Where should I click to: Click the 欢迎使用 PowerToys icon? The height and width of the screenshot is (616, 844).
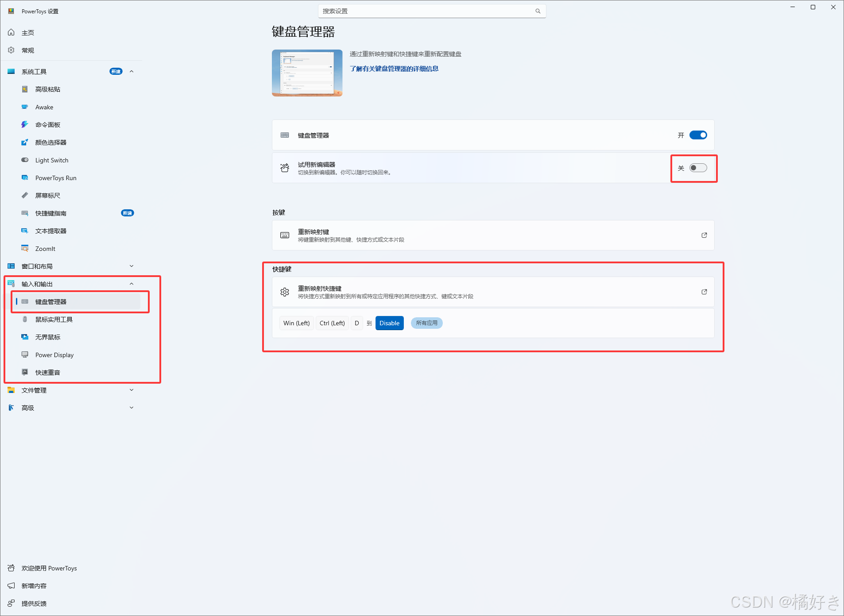11,568
